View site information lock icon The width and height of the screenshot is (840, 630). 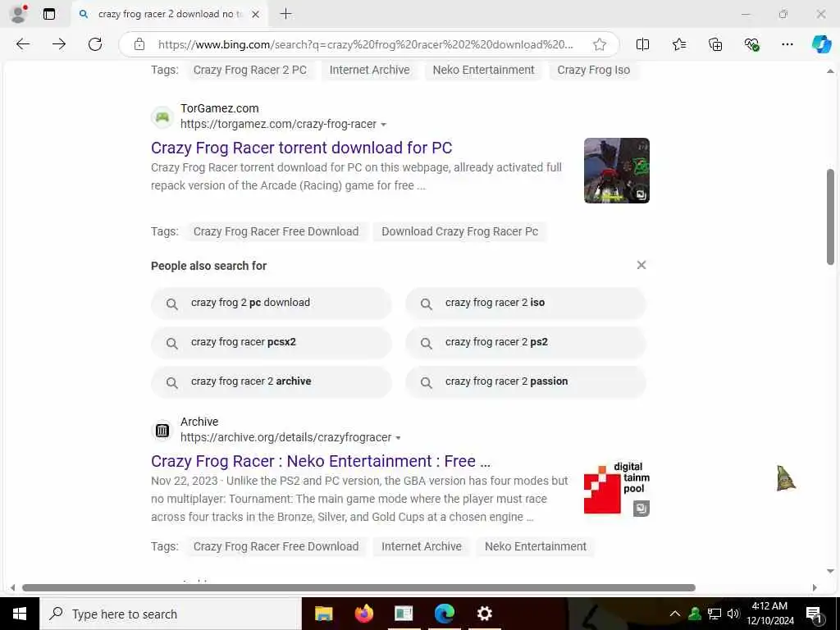tap(139, 44)
